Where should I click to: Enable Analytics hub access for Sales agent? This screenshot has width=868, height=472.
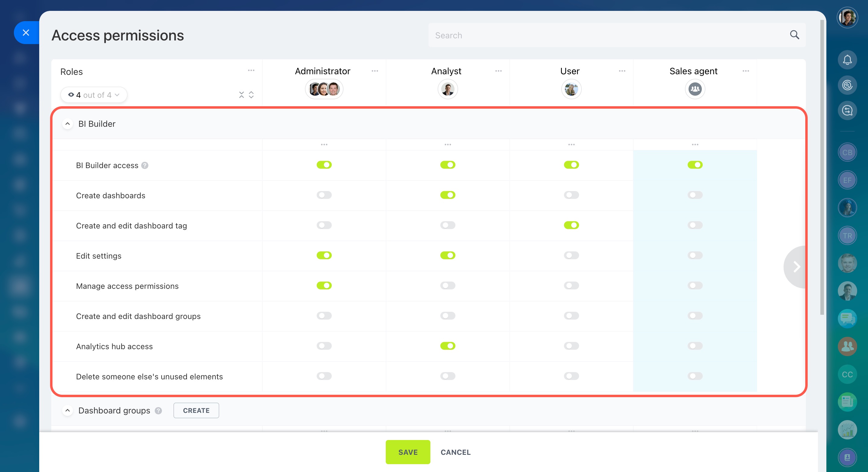point(695,346)
